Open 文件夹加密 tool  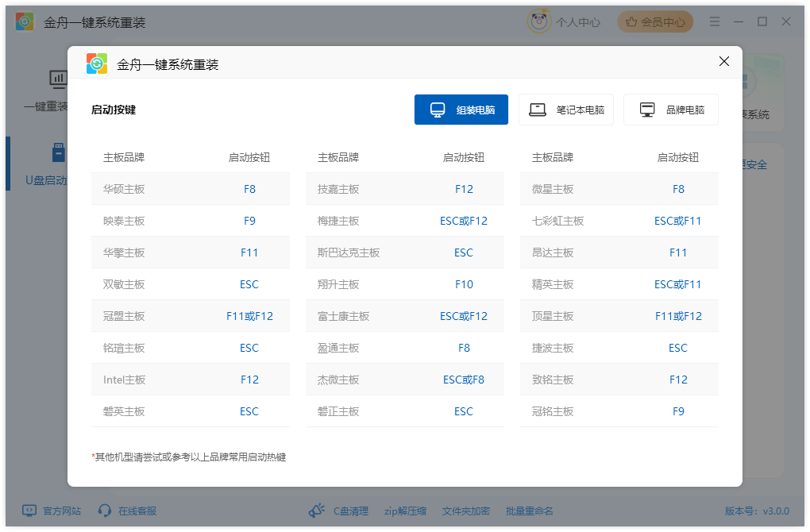[x=465, y=511]
